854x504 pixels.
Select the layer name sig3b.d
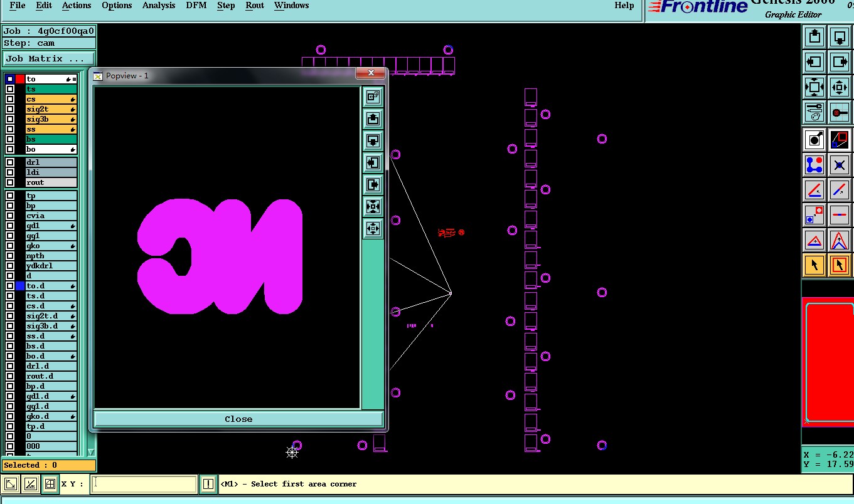51,326
